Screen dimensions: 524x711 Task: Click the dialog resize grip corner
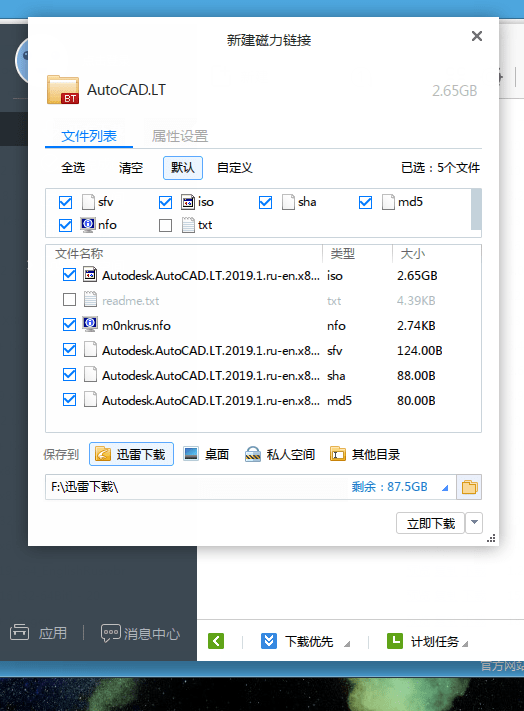[x=491, y=538]
